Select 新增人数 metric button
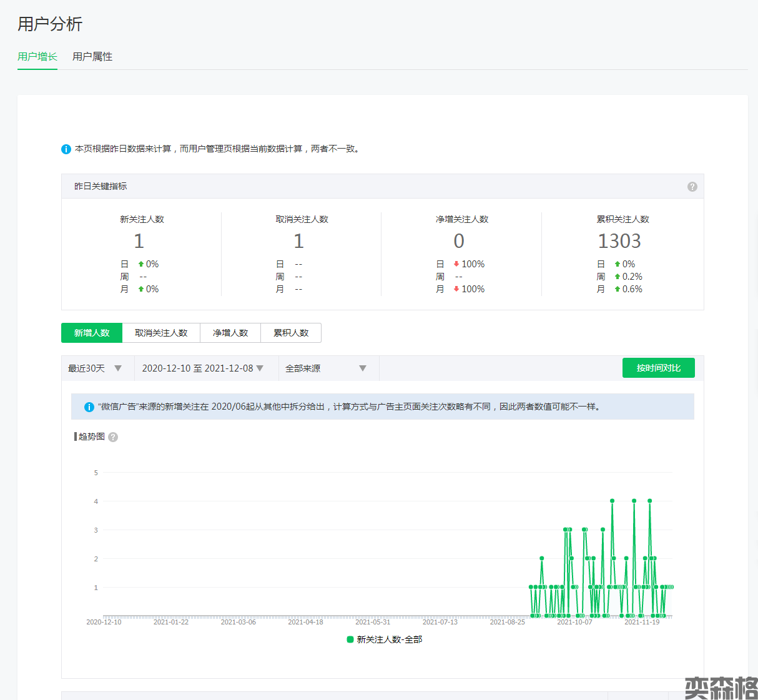Image resolution: width=758 pixels, height=700 pixels. [x=92, y=333]
